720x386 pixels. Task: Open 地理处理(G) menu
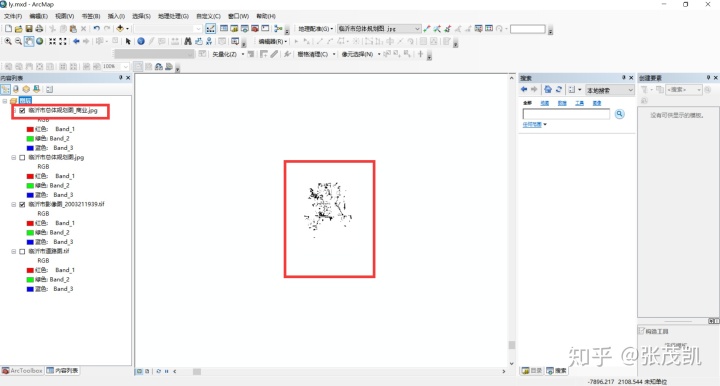click(173, 16)
